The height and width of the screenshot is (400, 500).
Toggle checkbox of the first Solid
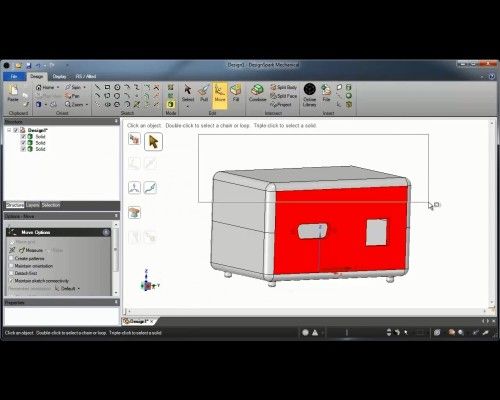(x=23, y=136)
